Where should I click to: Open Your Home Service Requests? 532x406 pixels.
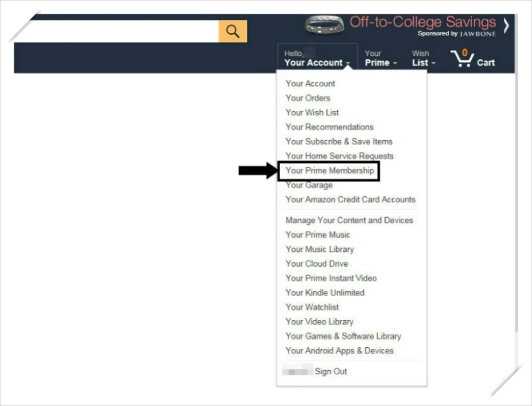click(x=340, y=156)
